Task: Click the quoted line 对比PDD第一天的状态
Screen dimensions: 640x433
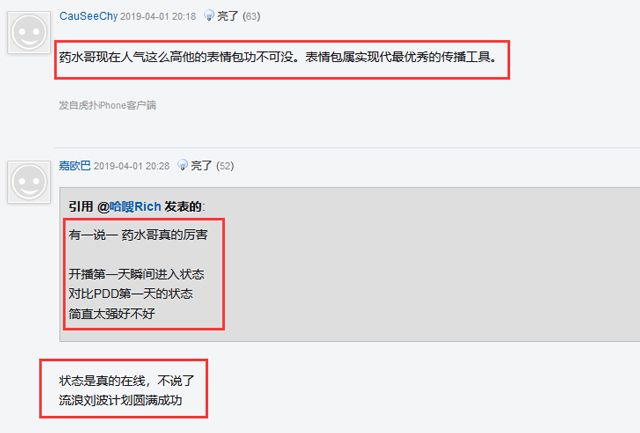Action: 131,294
